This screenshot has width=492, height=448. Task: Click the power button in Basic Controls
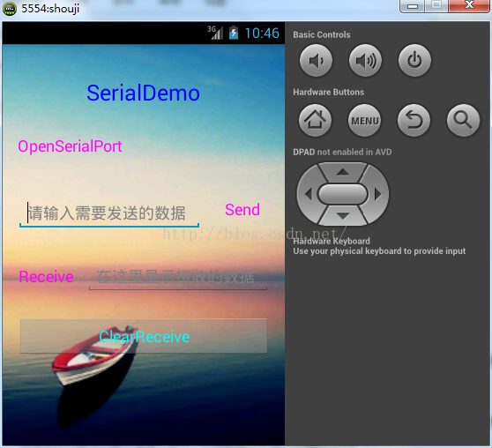pos(414,60)
